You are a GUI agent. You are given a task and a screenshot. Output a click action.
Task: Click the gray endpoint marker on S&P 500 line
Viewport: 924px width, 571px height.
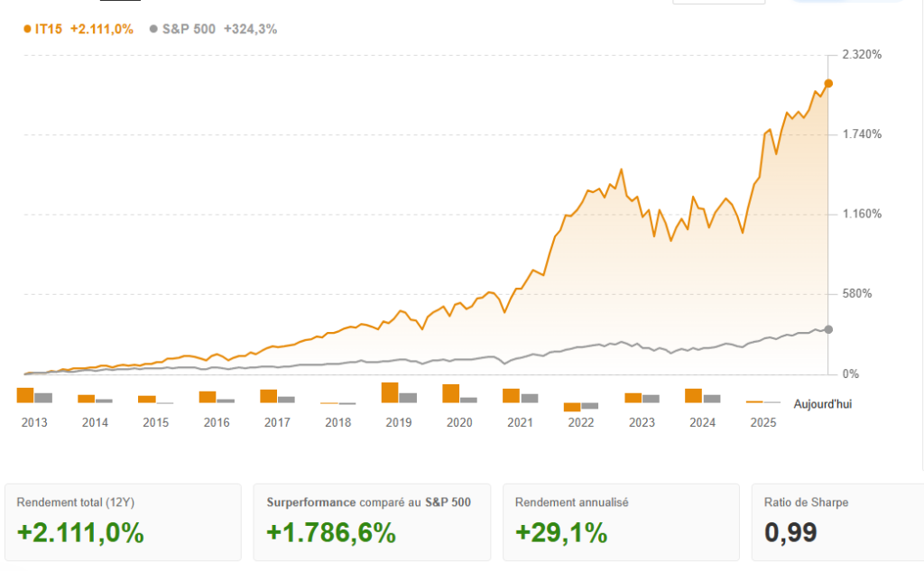pos(828,329)
